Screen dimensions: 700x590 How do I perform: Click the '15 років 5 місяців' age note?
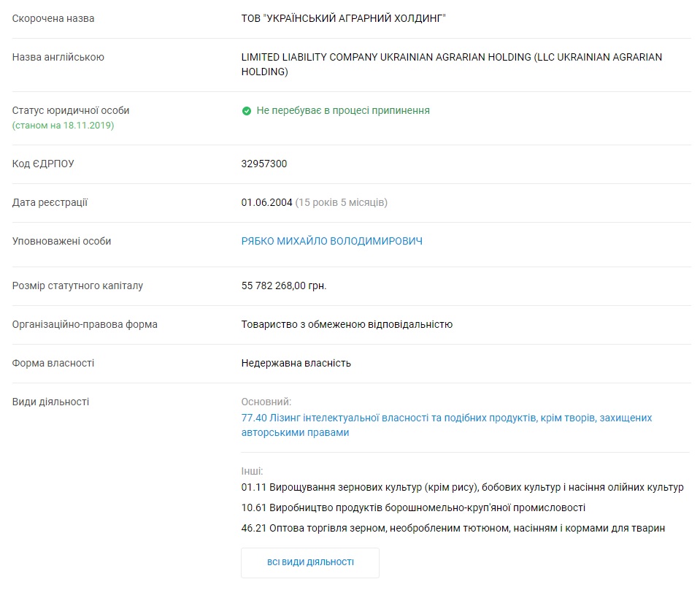341,202
